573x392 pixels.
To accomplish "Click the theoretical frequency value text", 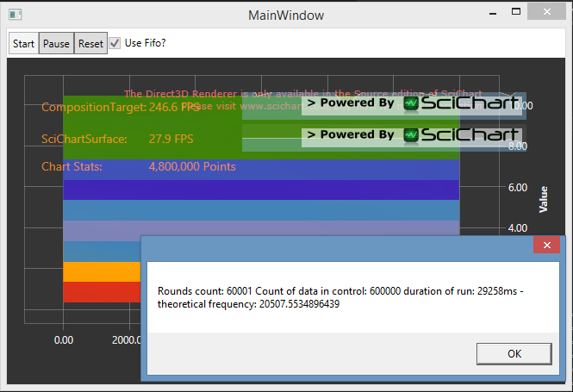I will point(299,304).
